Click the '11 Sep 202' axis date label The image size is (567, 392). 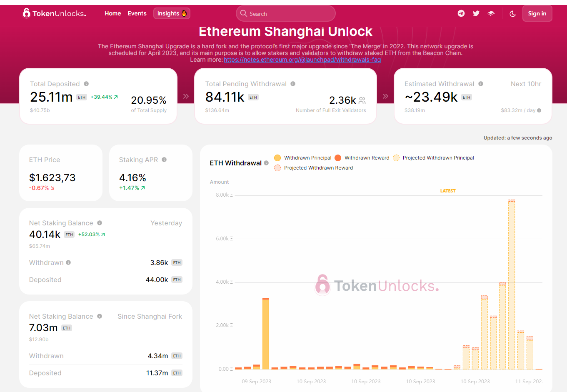(x=528, y=381)
